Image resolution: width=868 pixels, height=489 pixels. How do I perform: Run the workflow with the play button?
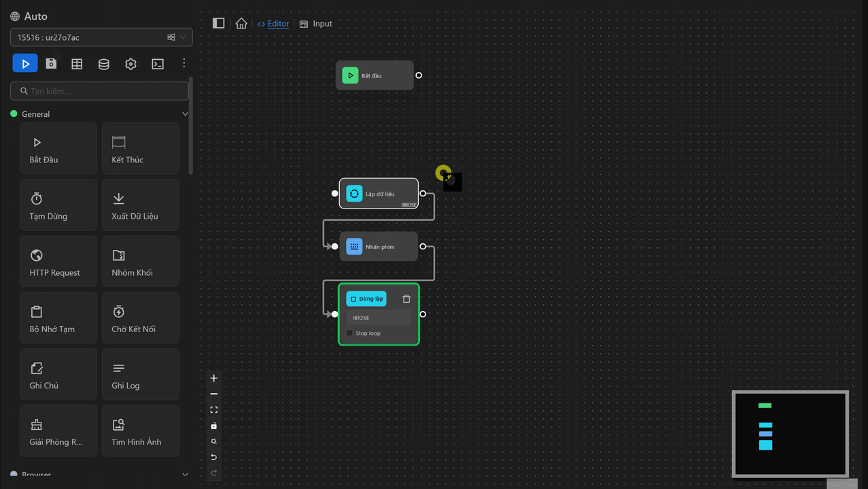[x=25, y=64]
